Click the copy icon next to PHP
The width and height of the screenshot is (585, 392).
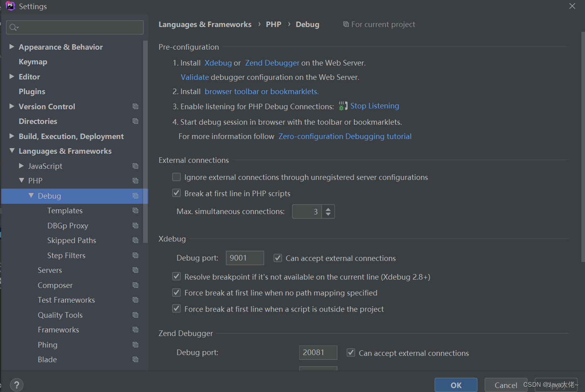[x=135, y=181]
